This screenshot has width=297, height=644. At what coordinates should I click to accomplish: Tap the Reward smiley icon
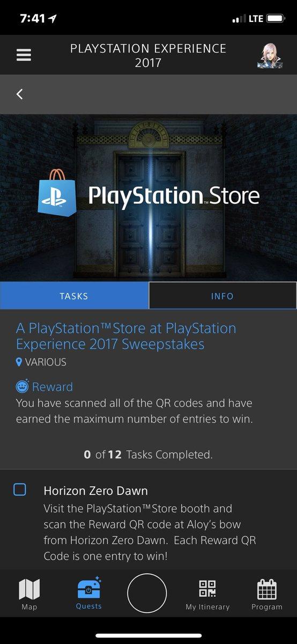(x=23, y=386)
